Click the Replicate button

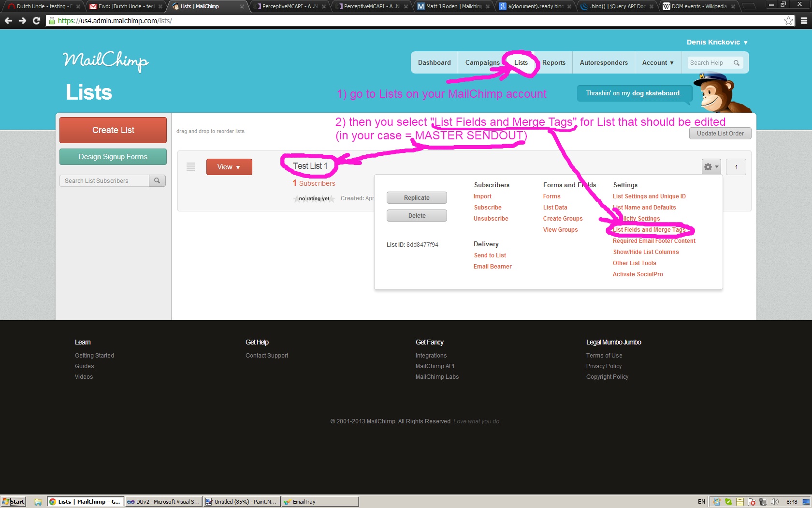coord(417,198)
